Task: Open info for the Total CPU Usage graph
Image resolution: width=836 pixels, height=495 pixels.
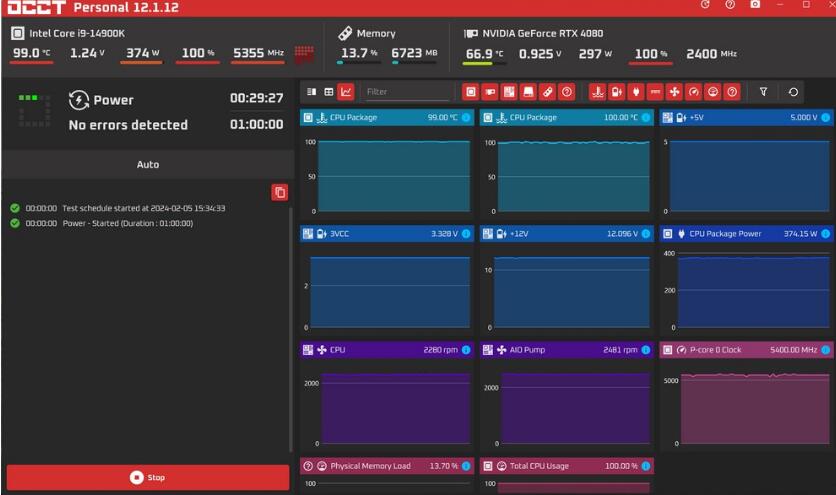Action: tap(646, 466)
